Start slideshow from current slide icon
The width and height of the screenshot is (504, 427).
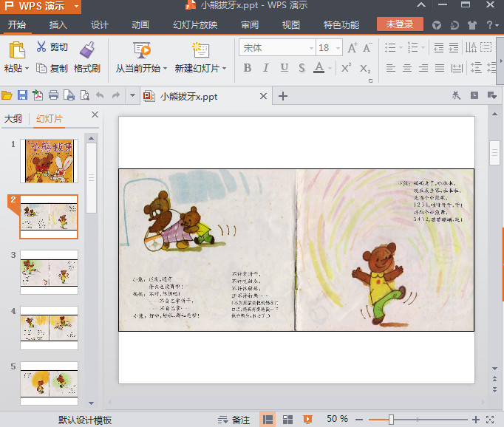(142, 50)
